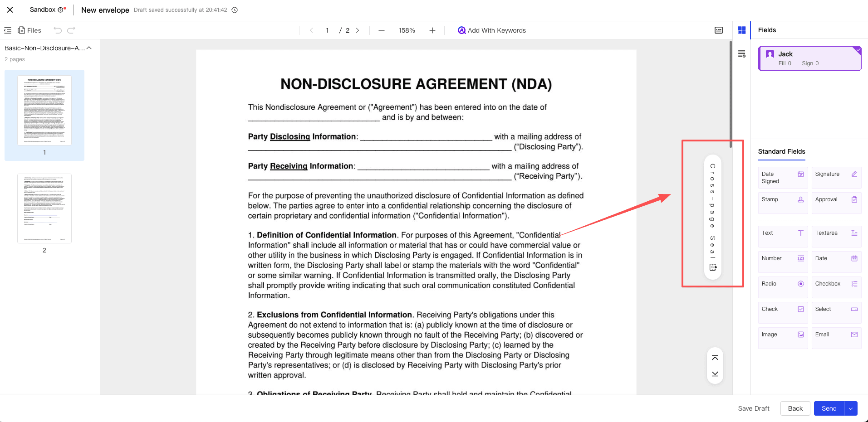The image size is (868, 422).
Task: Add a Radio field
Action: click(783, 284)
